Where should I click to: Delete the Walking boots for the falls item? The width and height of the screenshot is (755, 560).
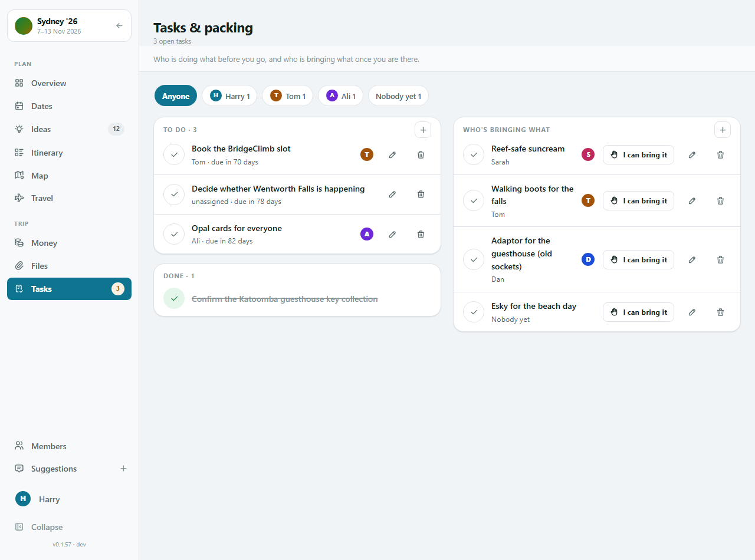[x=720, y=201]
